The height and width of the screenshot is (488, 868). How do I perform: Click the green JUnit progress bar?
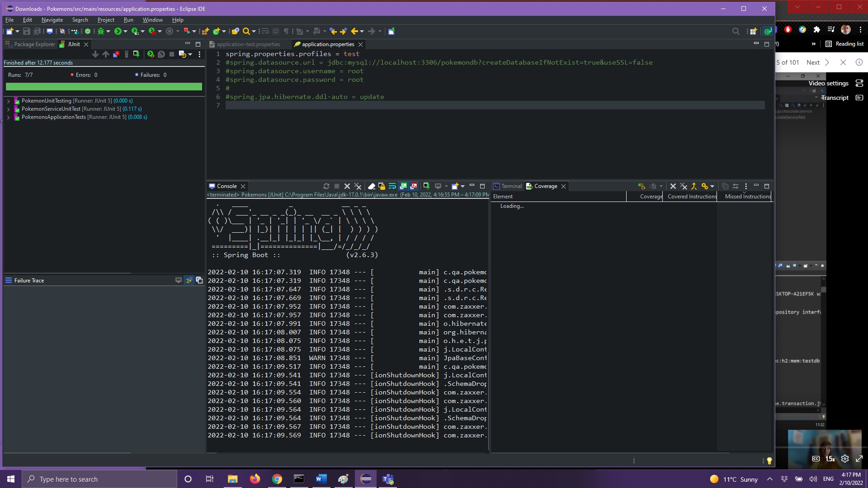point(104,87)
